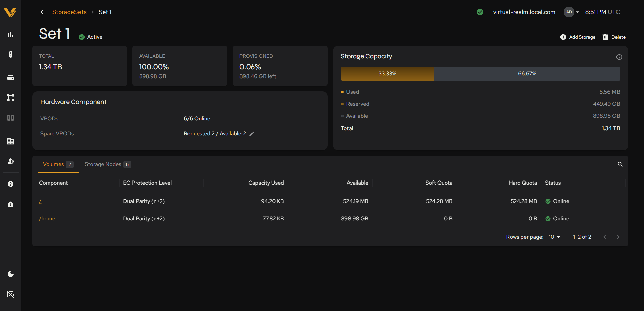Sort by Soft Quota column header
The image size is (644, 311).
[x=439, y=183]
